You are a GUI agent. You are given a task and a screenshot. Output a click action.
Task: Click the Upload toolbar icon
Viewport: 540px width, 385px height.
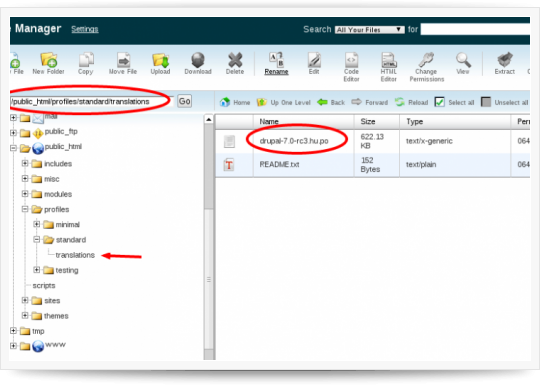tap(160, 60)
